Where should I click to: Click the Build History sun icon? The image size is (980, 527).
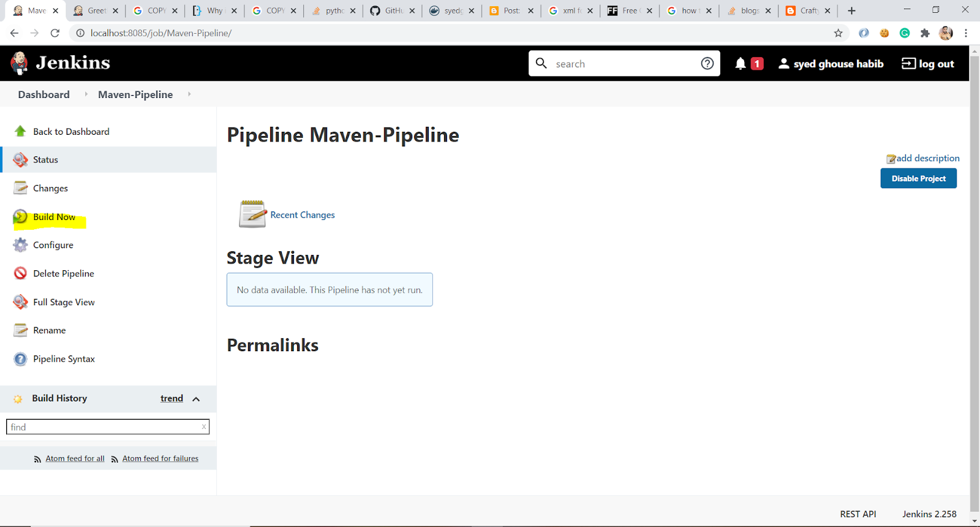click(18, 399)
